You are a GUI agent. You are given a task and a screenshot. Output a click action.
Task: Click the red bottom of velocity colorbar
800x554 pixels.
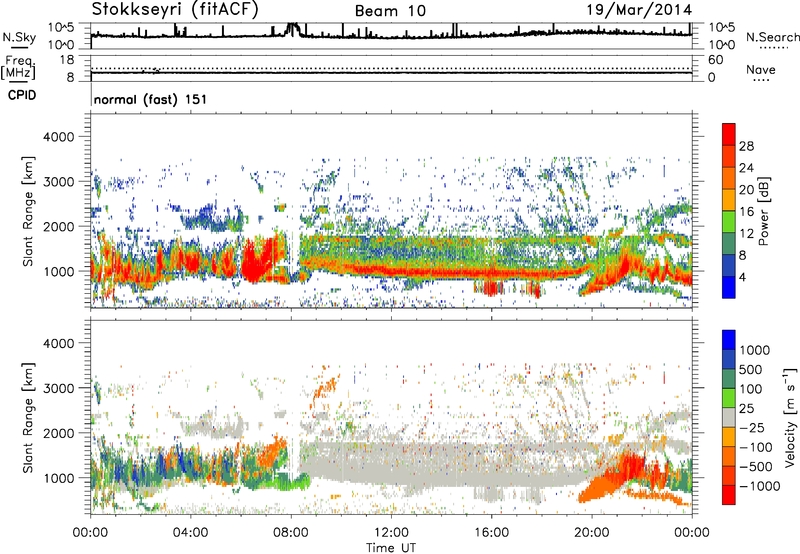click(729, 495)
